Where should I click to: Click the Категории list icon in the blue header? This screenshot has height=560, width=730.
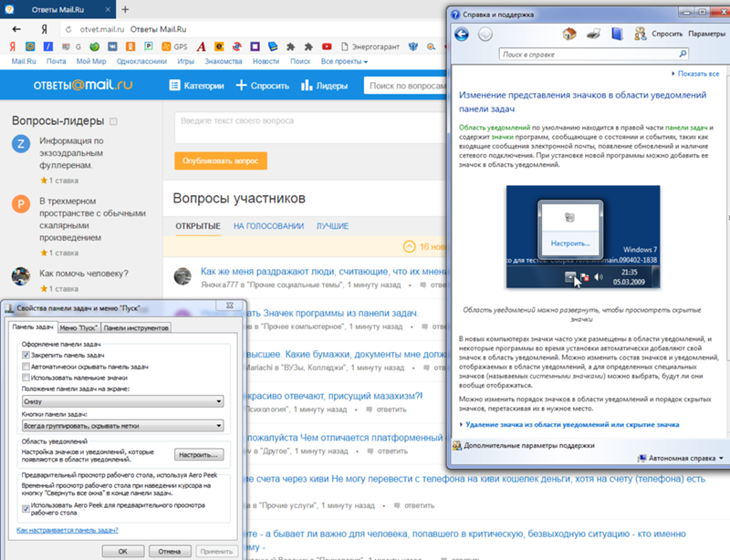[x=174, y=85]
